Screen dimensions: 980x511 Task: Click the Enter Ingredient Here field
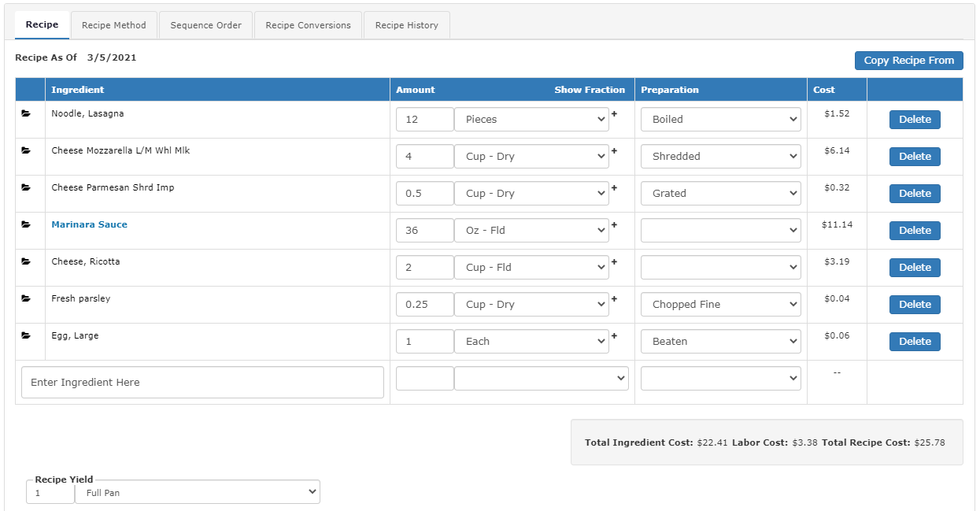202,382
